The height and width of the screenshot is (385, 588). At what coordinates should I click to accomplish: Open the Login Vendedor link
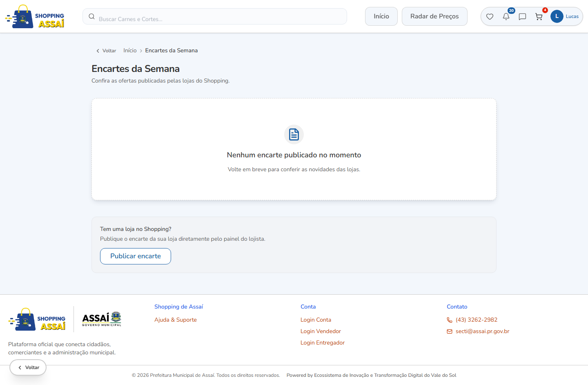321,331
